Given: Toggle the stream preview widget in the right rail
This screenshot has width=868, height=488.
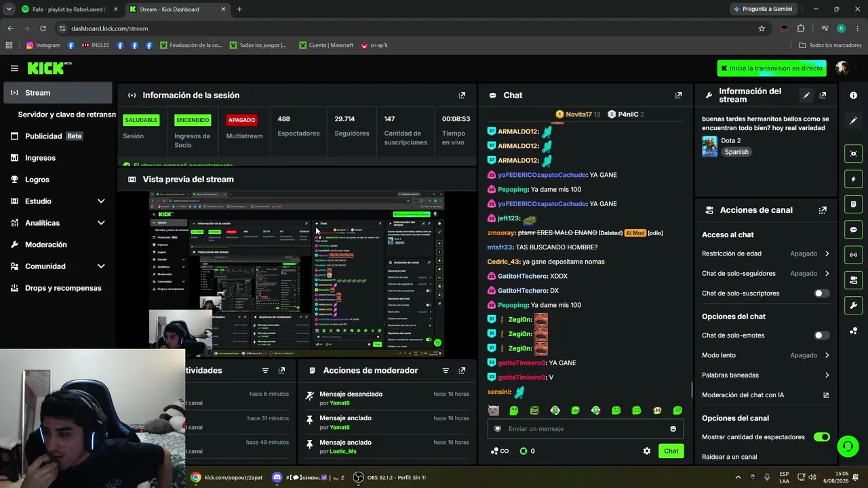Looking at the screenshot, I should [x=853, y=154].
